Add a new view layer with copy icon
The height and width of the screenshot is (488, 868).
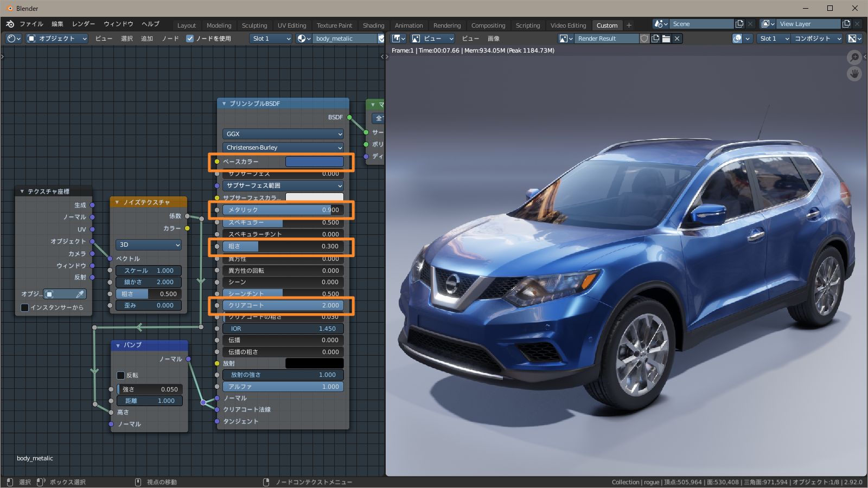click(846, 24)
